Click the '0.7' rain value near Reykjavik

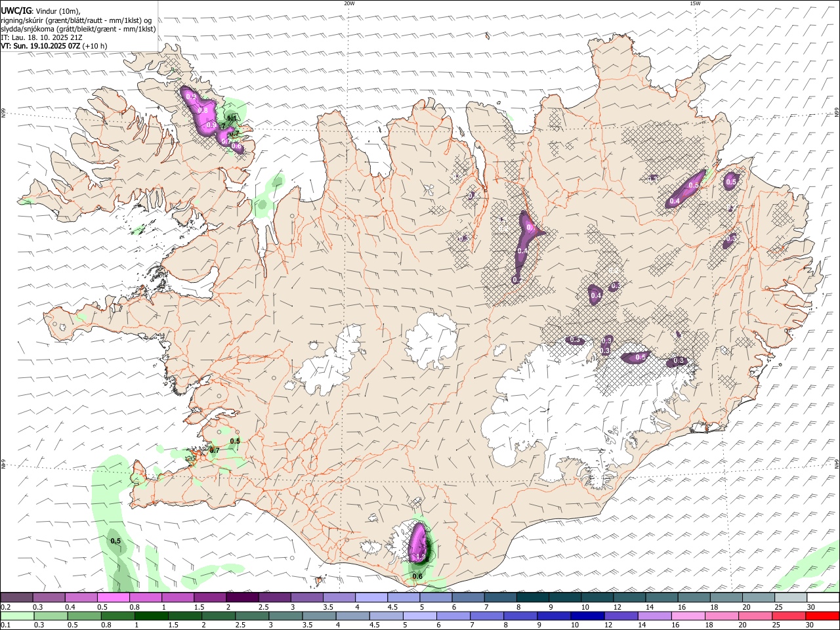214,450
